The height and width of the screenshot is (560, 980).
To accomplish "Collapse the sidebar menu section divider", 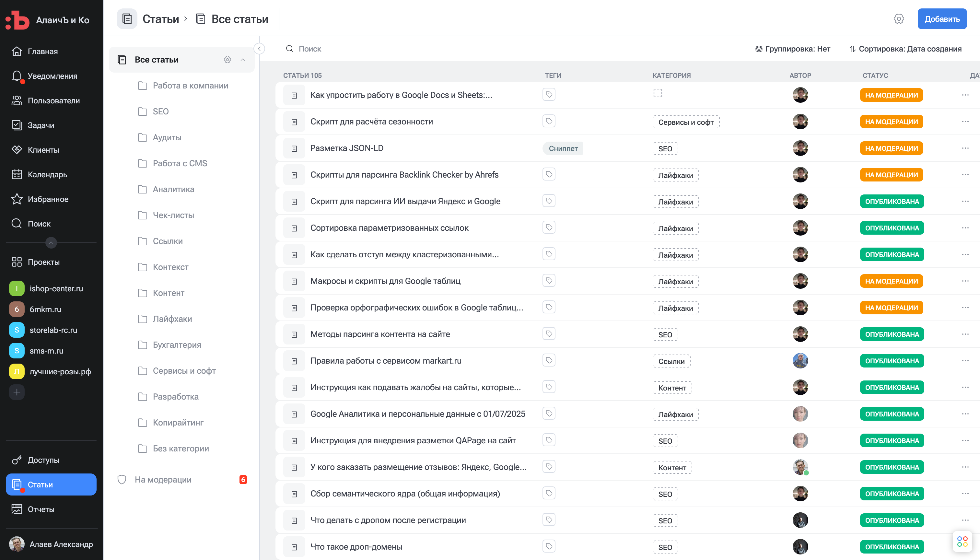I will pos(51,243).
